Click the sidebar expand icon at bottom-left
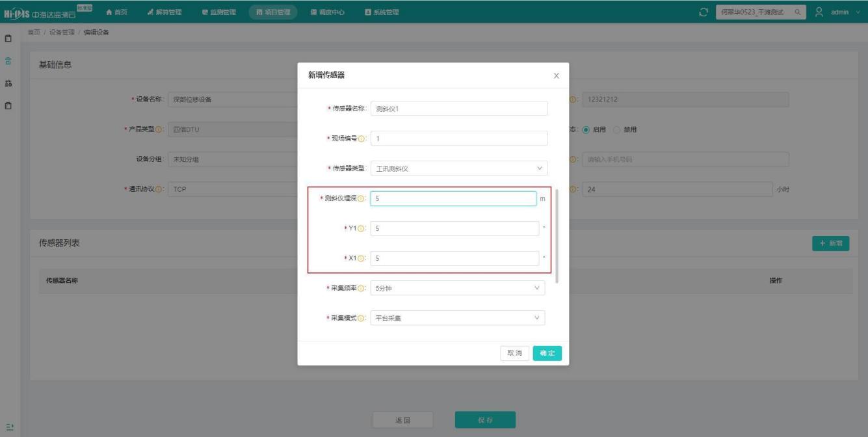The width and height of the screenshot is (868, 437). tap(8, 427)
